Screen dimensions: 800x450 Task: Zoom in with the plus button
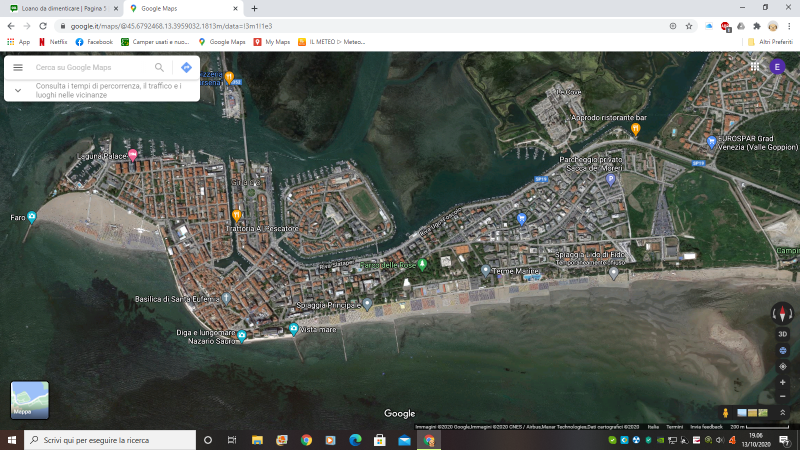(x=782, y=382)
